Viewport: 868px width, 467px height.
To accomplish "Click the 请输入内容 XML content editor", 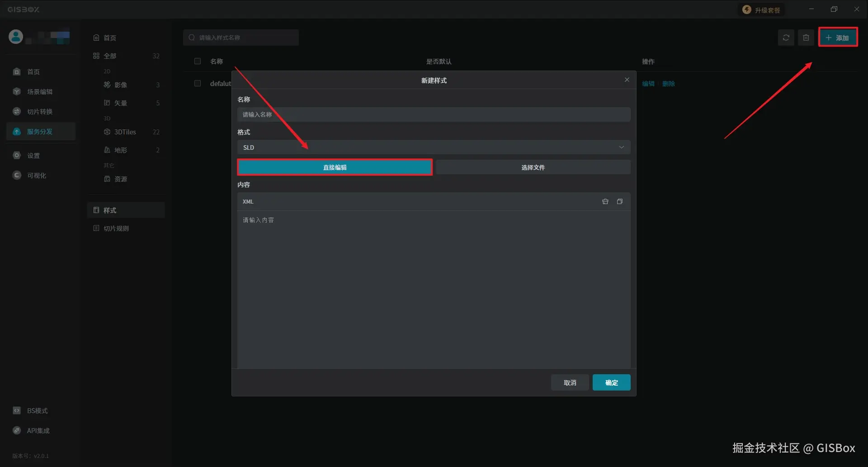I will point(434,289).
